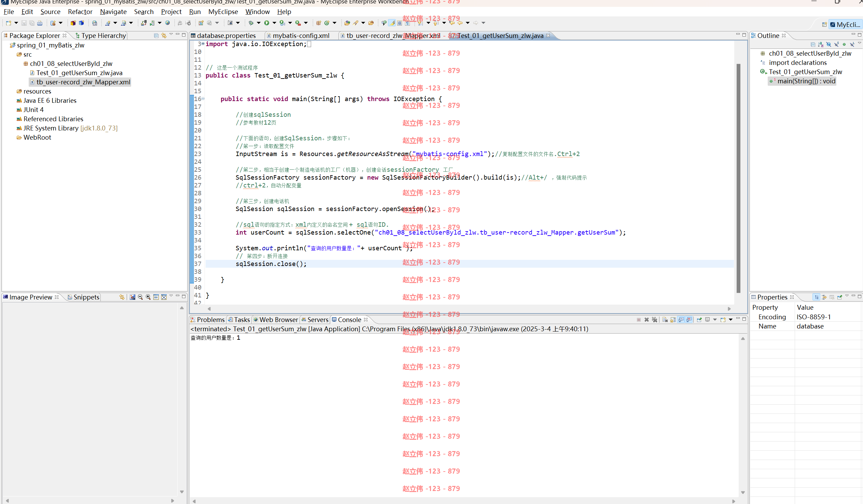Collapse main method fold at line 16
This screenshot has width=863, height=504.
pos(203,99)
